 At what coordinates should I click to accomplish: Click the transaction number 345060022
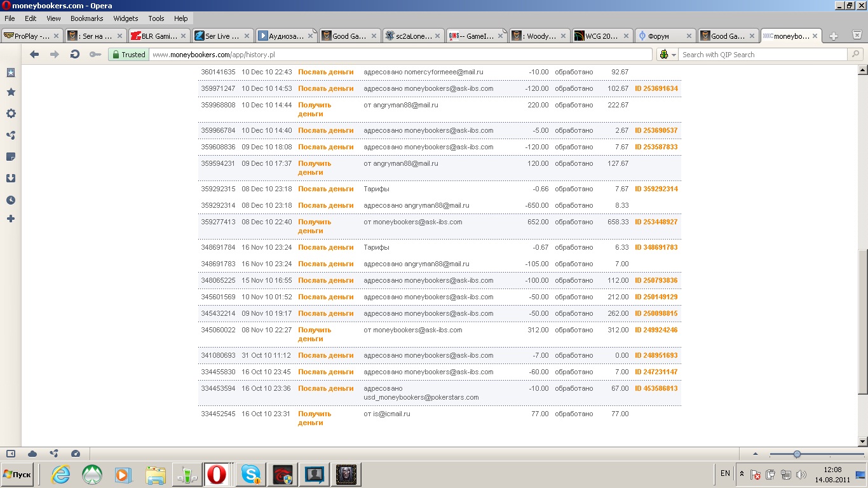coord(218,330)
